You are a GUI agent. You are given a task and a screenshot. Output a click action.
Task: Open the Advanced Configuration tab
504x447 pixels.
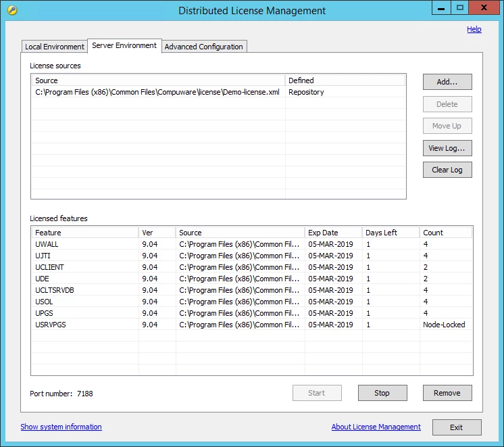tap(204, 47)
